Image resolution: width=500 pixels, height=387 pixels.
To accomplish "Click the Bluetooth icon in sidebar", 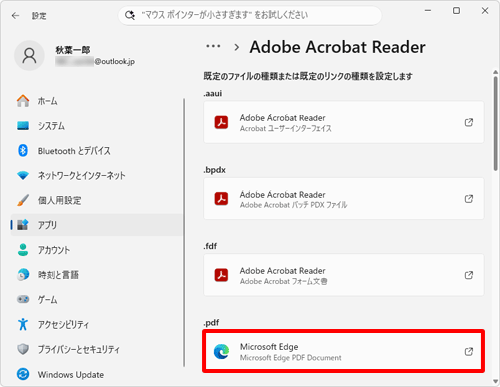I will 23,151.
